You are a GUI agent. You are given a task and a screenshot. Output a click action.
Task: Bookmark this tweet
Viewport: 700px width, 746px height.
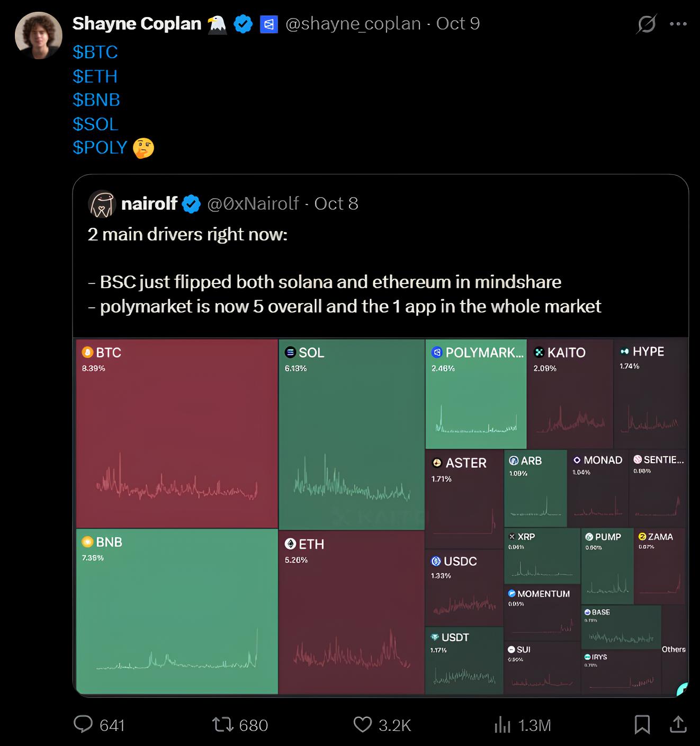(642, 724)
